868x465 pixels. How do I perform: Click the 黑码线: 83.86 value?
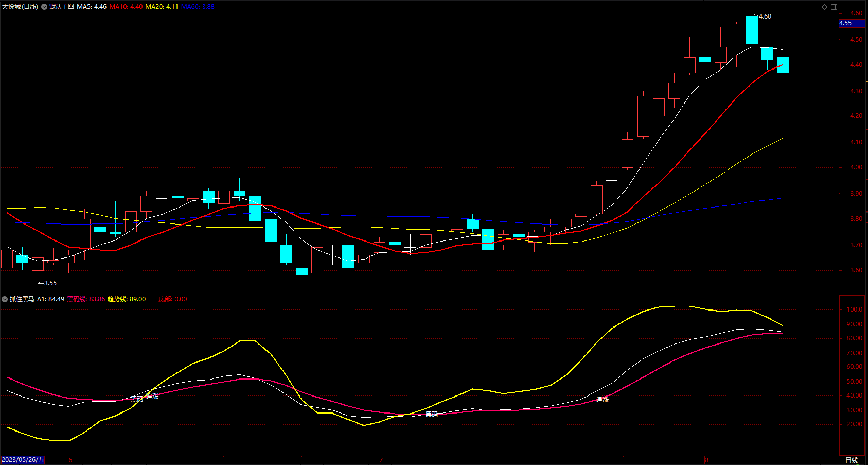click(x=86, y=299)
